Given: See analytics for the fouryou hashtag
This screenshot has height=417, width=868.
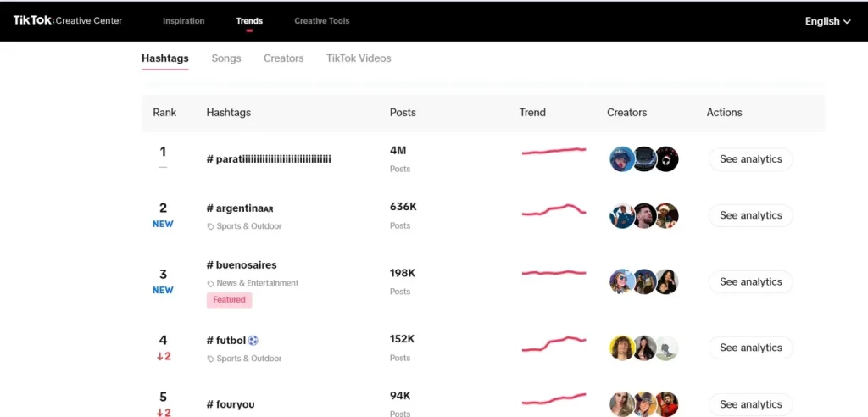Looking at the screenshot, I should (751, 404).
